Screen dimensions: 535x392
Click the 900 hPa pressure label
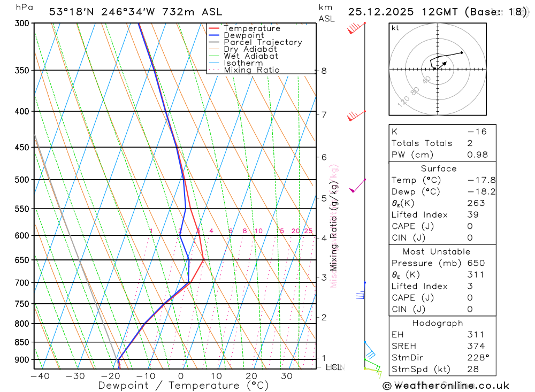22,359
